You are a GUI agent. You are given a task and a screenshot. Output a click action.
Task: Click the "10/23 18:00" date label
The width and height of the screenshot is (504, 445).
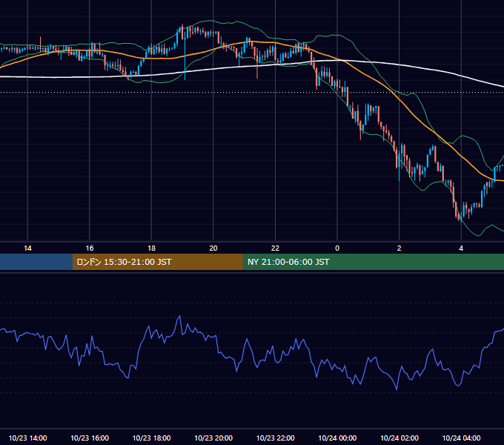[151, 438]
